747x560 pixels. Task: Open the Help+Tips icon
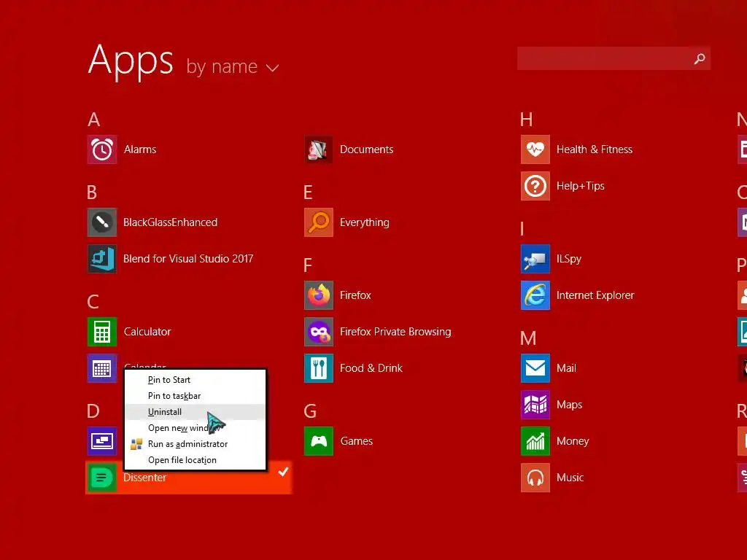(535, 186)
